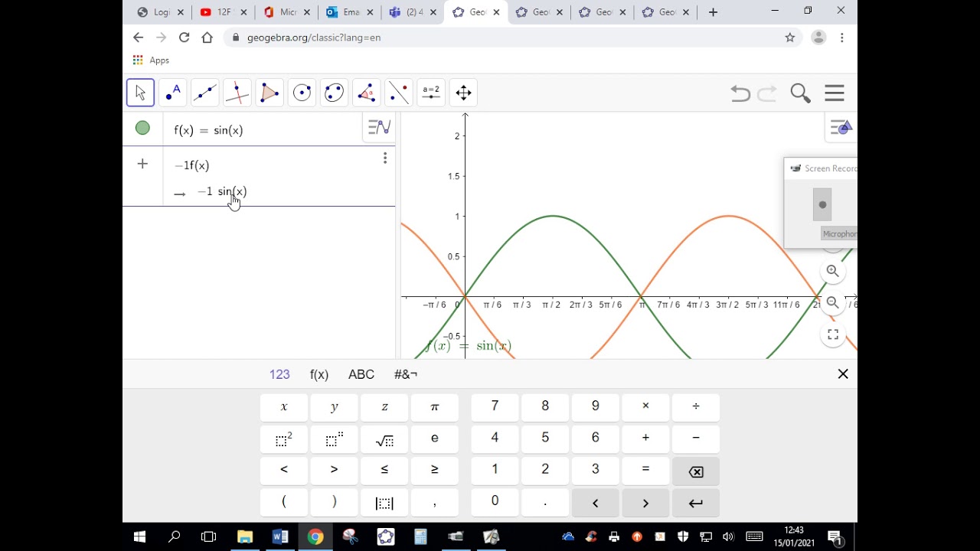Switch to the YouTube 12F tab
This screenshot has height=551, width=980.
click(x=223, y=12)
